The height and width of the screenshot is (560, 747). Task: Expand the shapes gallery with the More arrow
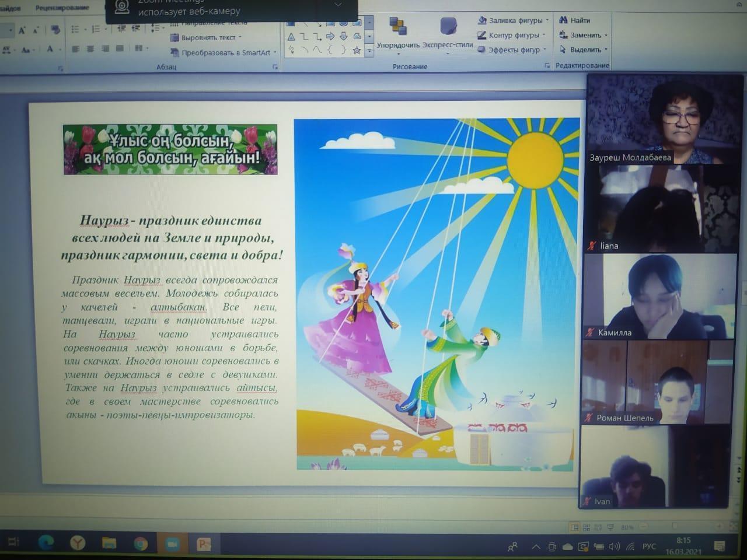tap(369, 51)
